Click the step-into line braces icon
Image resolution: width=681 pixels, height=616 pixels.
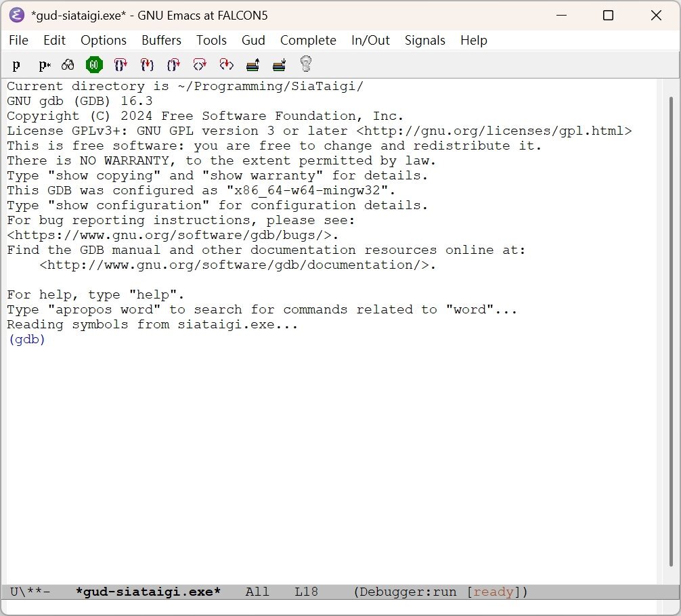[147, 65]
